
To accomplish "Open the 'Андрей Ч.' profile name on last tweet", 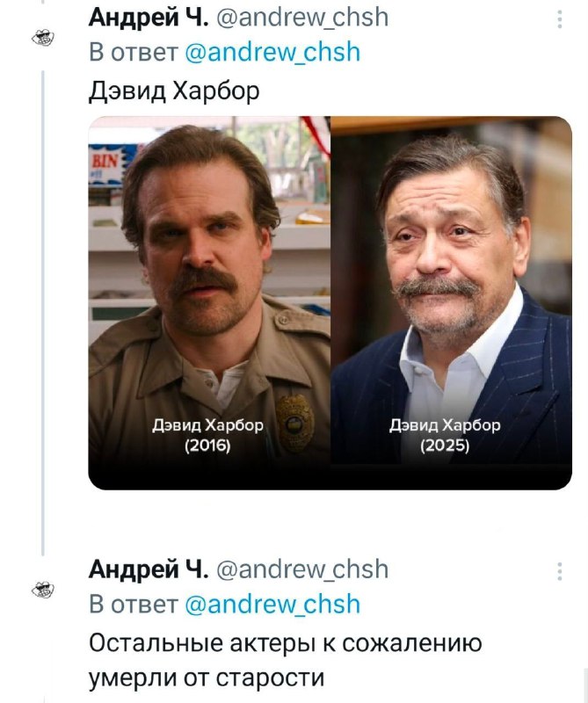I will 148,569.
